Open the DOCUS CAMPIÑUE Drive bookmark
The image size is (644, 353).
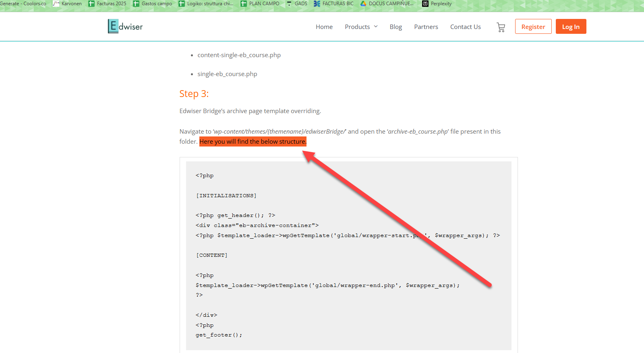[x=387, y=4]
